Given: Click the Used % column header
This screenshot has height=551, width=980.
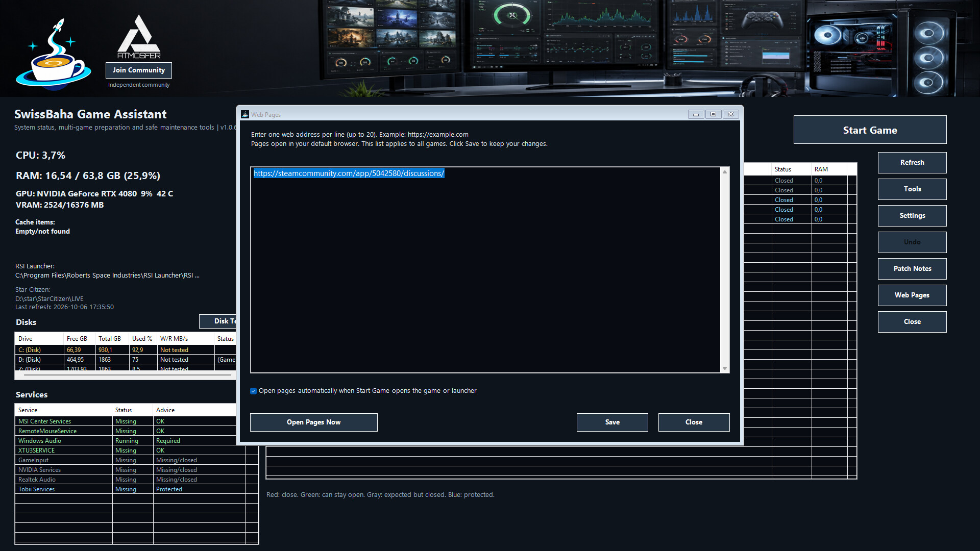Looking at the screenshot, I should (142, 339).
